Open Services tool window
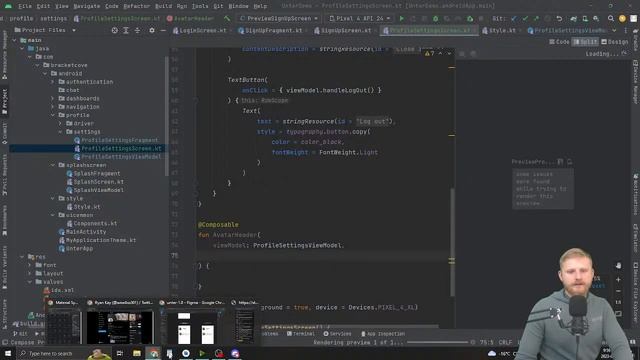 click(337, 334)
